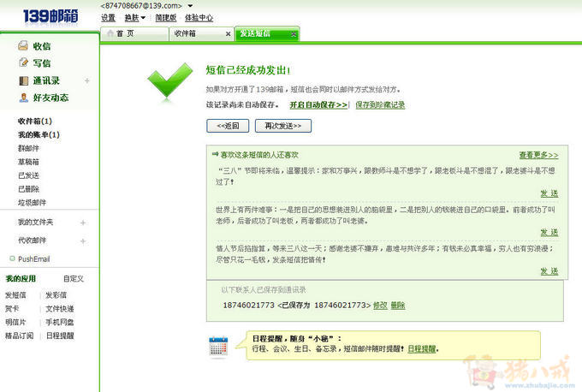Expand 代收邮件 with plus sign
This screenshot has height=392, width=582.
83,241
